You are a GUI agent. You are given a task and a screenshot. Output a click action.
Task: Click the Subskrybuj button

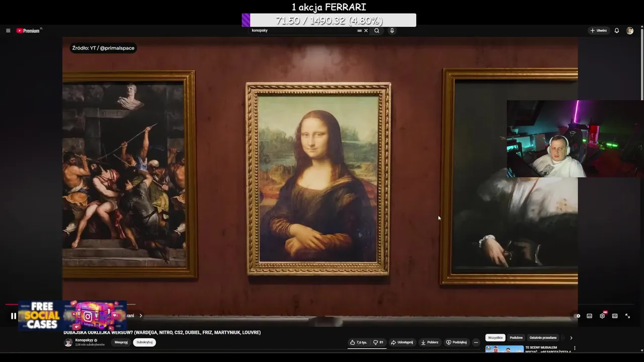tap(144, 342)
